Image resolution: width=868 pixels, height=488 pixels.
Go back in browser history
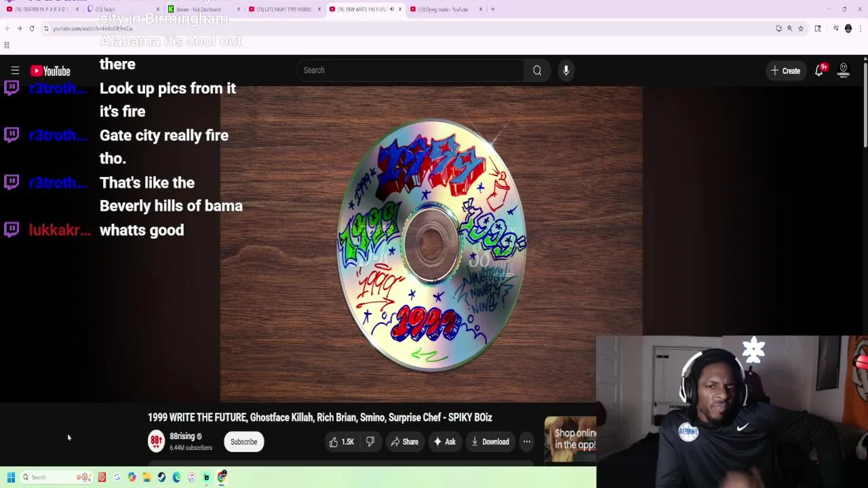[7, 28]
